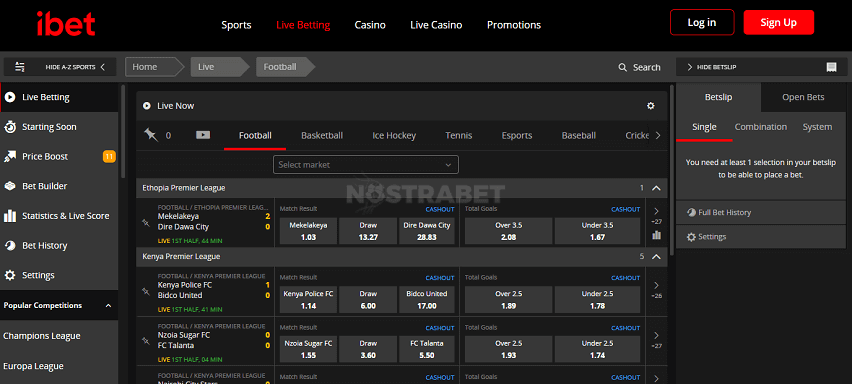Viewport: 852px width, 384px height.
Task: Click the betslip Settings gear icon
Action: (x=691, y=237)
